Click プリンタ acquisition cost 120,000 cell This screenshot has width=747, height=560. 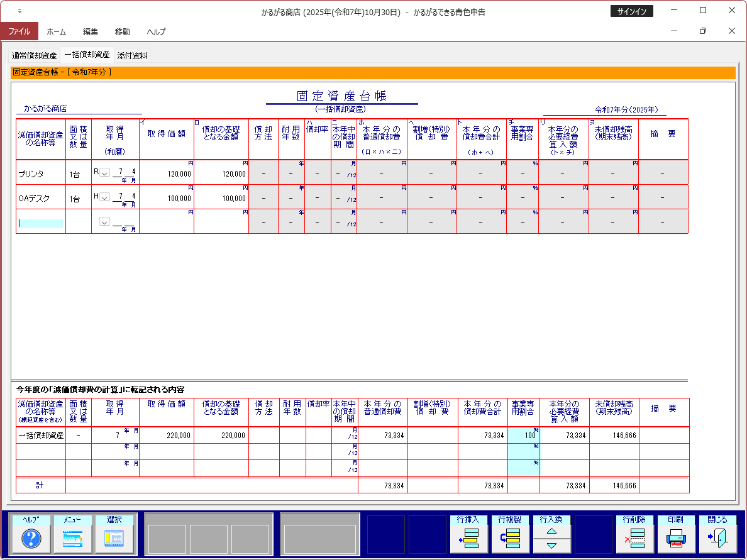[x=167, y=173]
